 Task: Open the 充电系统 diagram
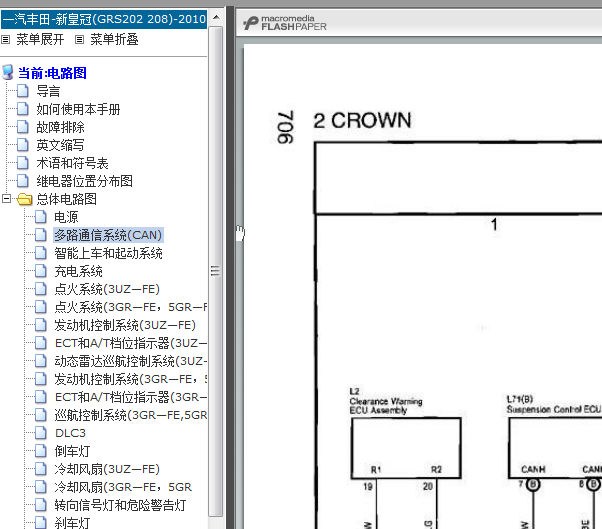tap(78, 271)
